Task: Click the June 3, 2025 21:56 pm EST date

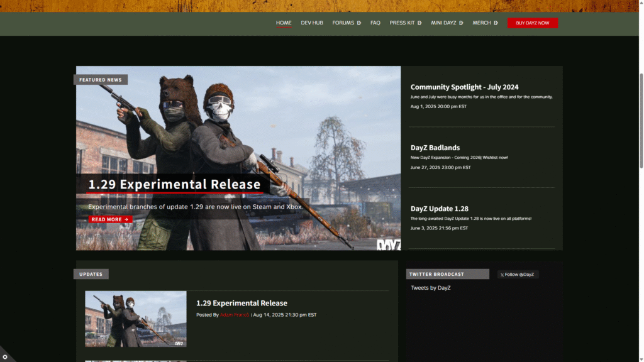Action: tap(439, 228)
